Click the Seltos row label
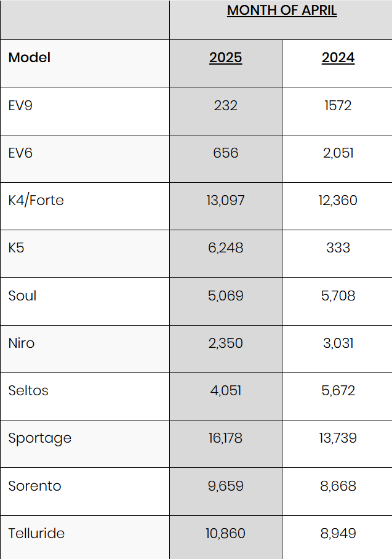 tap(28, 390)
